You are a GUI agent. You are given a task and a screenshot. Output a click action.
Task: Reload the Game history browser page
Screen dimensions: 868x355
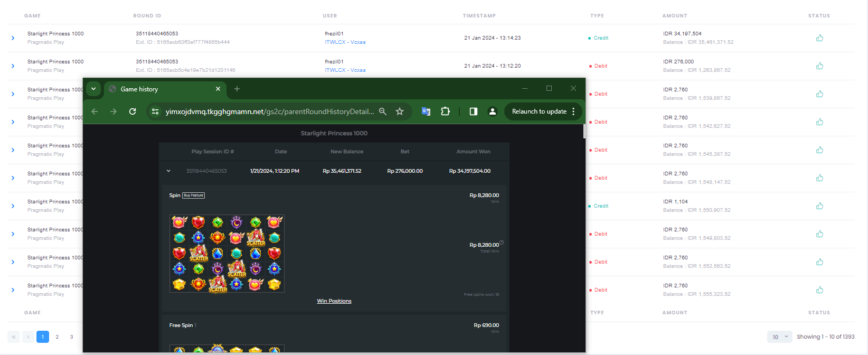[x=133, y=111]
